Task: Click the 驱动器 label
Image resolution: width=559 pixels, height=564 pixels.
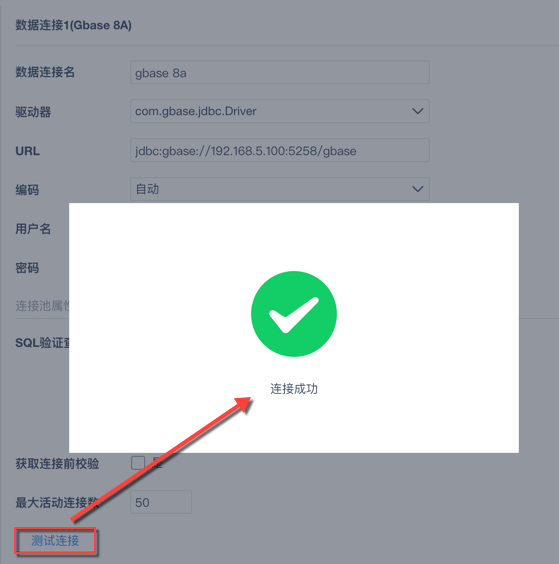Action: click(x=33, y=112)
